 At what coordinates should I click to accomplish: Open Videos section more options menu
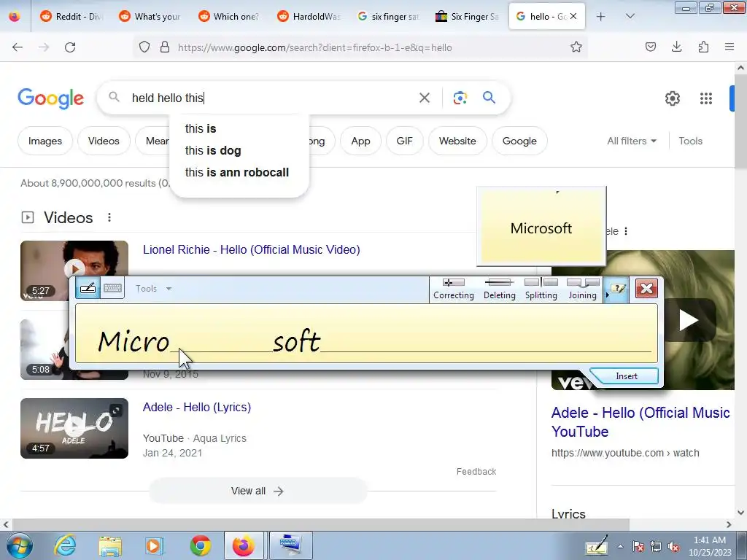pos(109,217)
